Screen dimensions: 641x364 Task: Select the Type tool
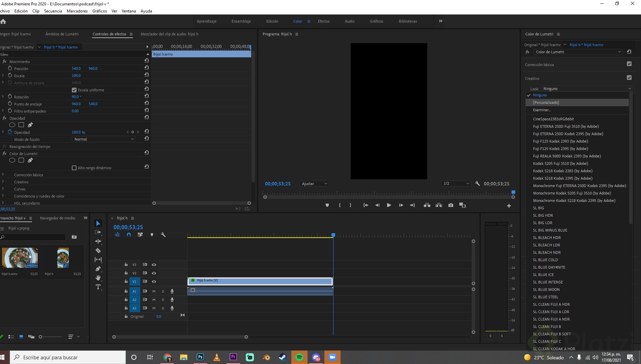click(x=98, y=287)
